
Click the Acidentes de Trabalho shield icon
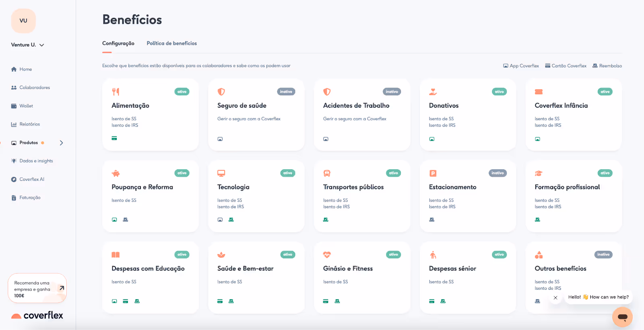[327, 92]
